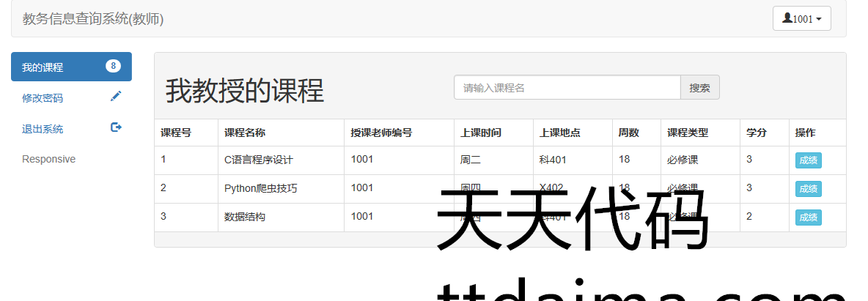868x301 pixels.
Task: Expand the 1001 user dropdown menu
Action: [801, 19]
